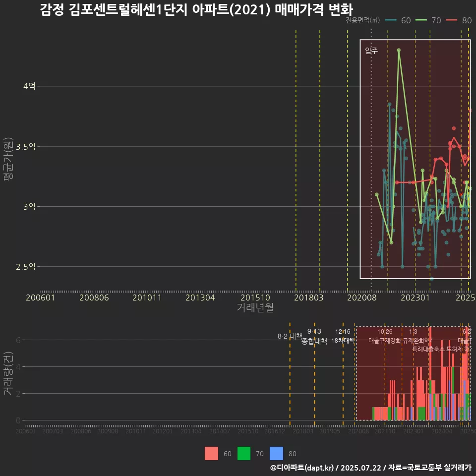Viewport: 476px width, 476px height.
Task: Select the red 80 line legend entry
Action: click(459, 20)
